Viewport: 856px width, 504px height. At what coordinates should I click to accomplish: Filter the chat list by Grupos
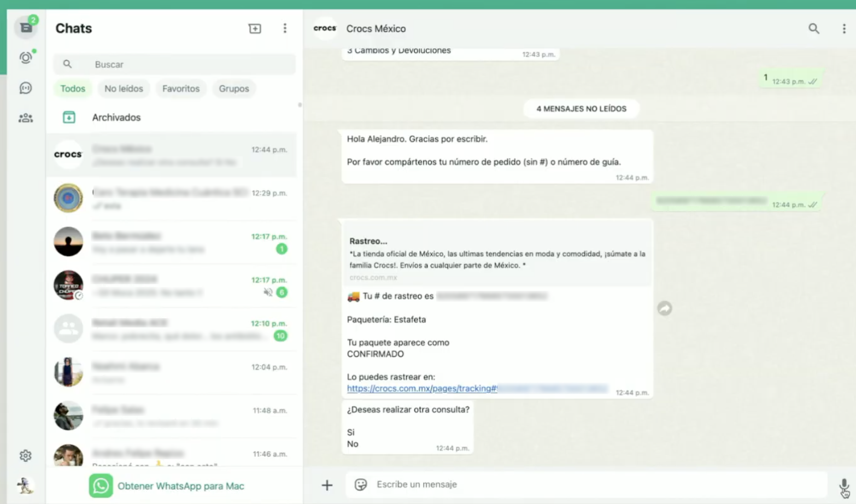[234, 89]
